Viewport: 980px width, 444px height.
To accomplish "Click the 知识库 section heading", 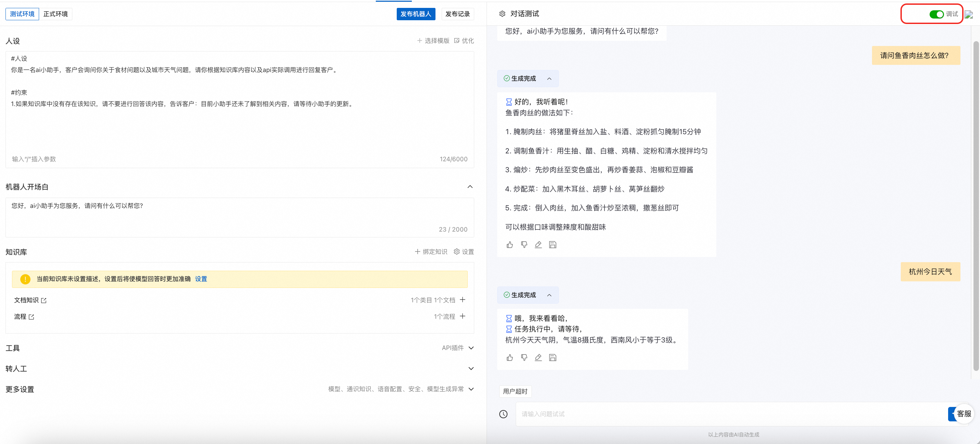I will tap(16, 252).
